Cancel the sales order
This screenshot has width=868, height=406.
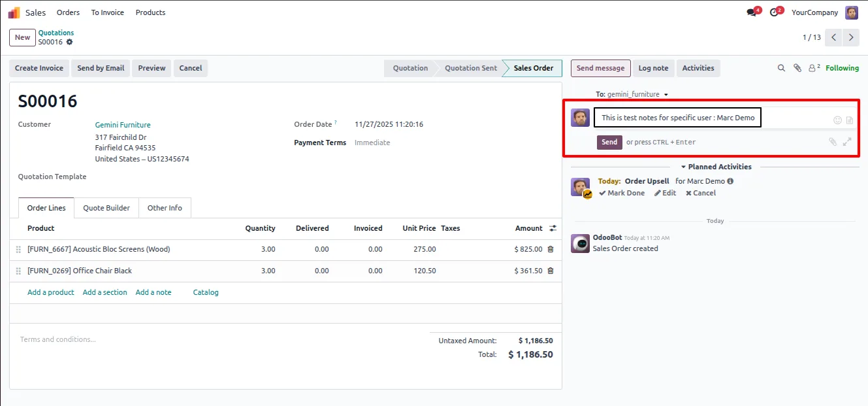tap(191, 68)
